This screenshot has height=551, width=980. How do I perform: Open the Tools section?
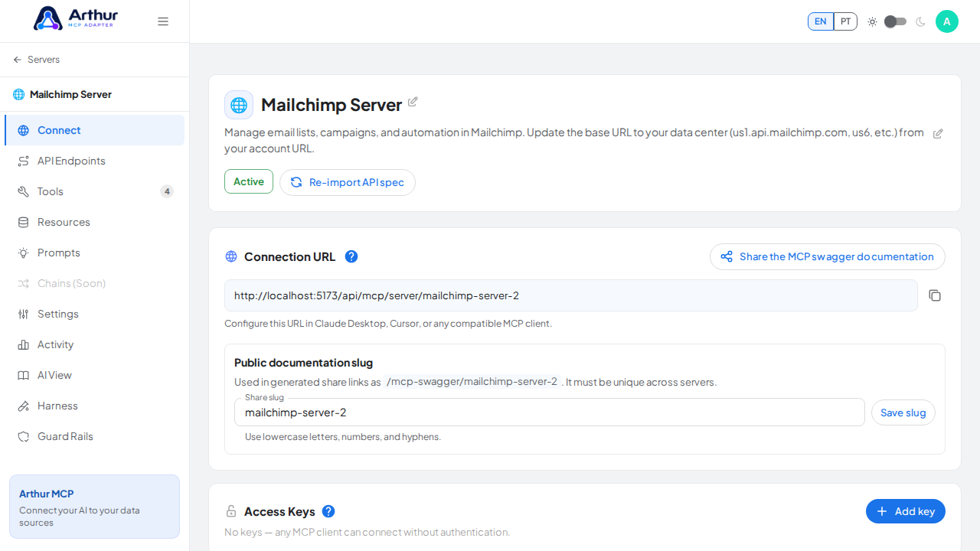(x=95, y=191)
